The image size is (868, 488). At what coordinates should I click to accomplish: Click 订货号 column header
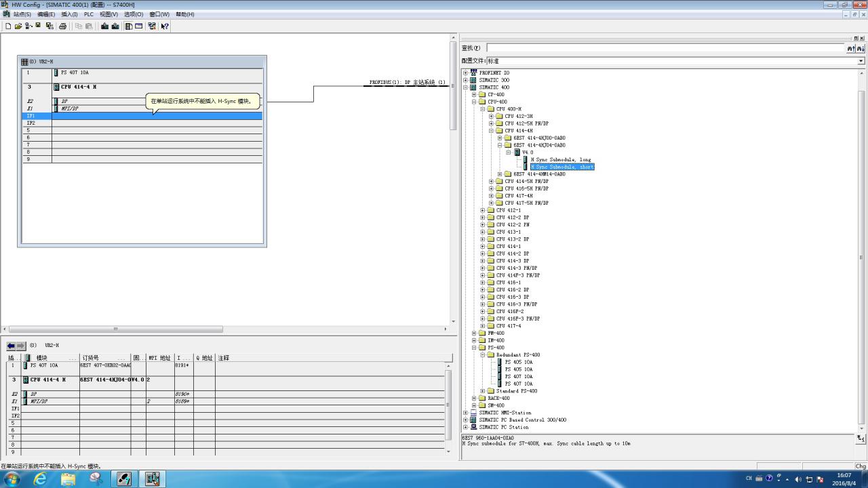pyautogui.click(x=105, y=358)
